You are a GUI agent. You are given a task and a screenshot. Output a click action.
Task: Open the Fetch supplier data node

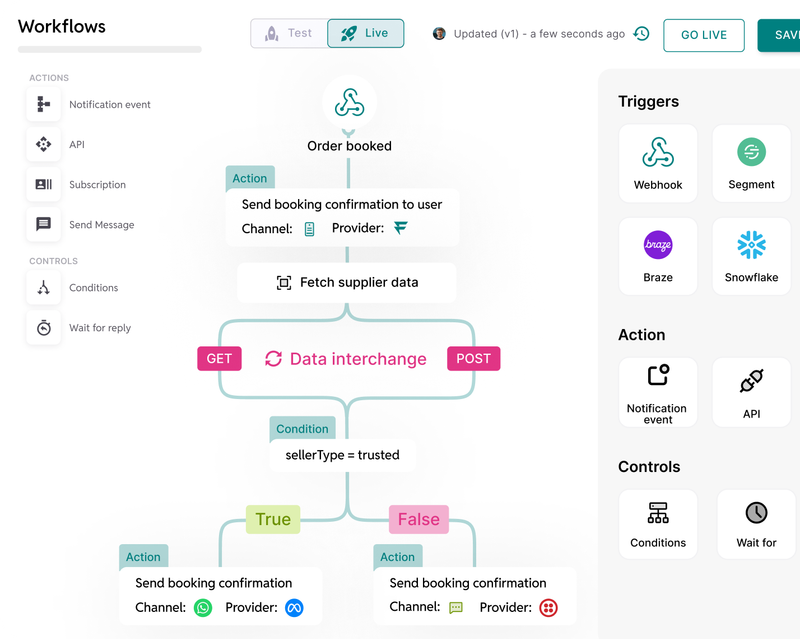pos(347,283)
